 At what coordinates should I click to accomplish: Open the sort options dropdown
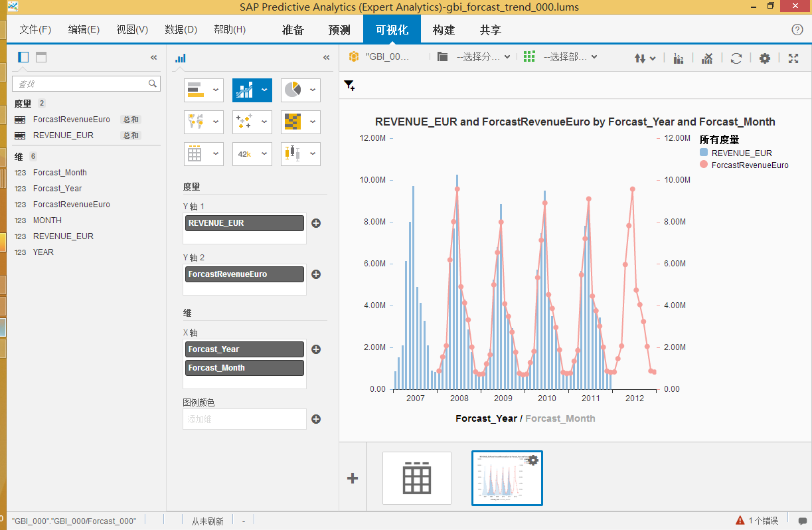[x=645, y=58]
